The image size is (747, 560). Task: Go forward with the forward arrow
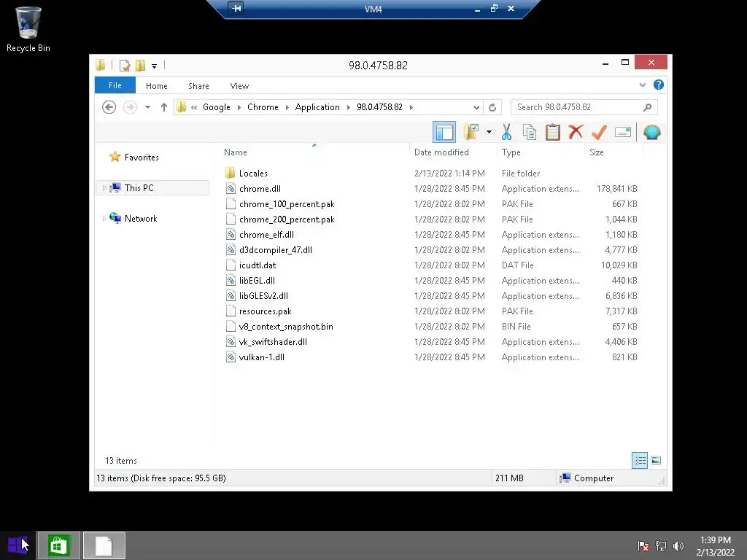click(130, 107)
